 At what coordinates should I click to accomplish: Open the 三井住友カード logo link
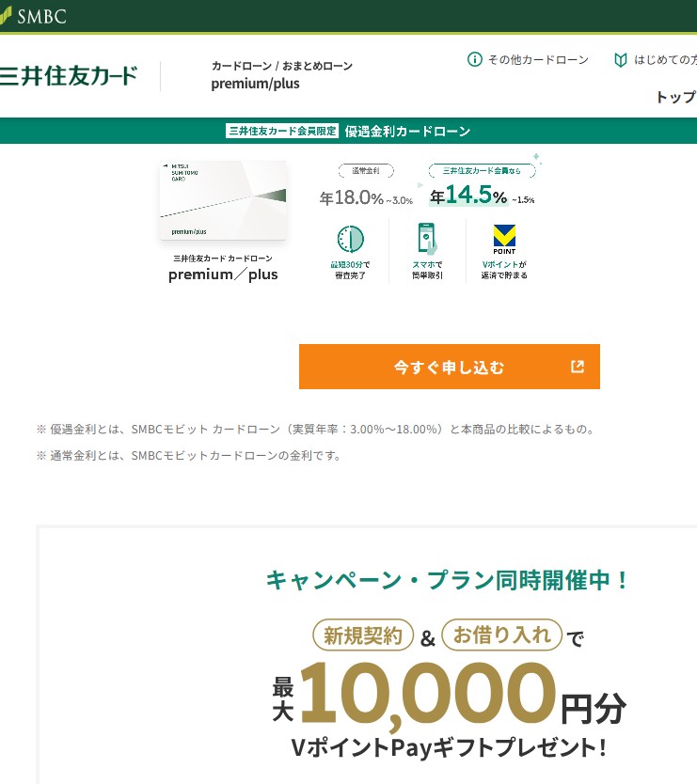[69, 76]
